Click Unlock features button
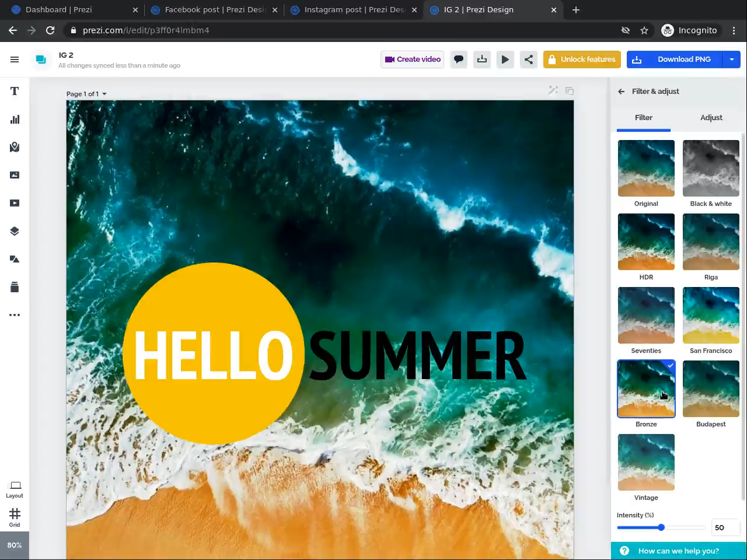The height and width of the screenshot is (560, 747). click(582, 59)
